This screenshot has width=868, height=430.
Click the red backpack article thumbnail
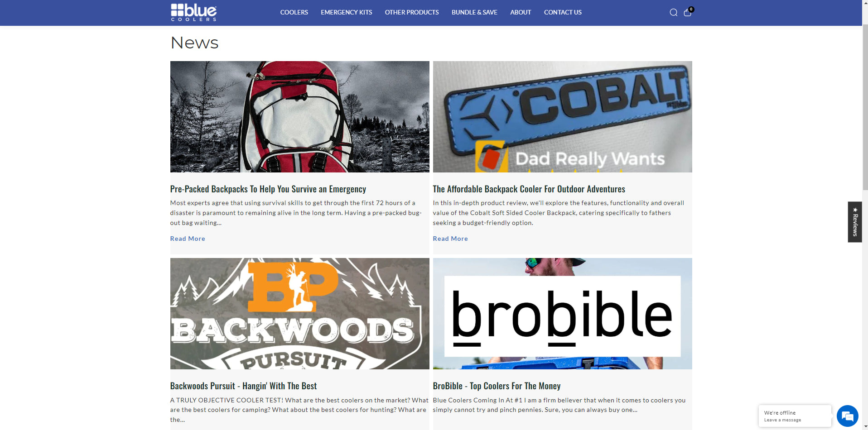pyautogui.click(x=300, y=117)
